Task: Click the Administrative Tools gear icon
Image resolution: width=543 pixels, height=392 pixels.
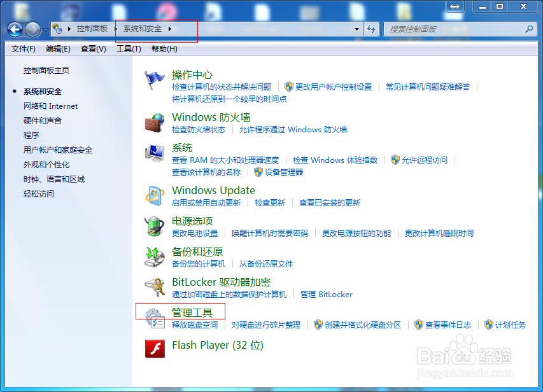Action: pos(155,318)
